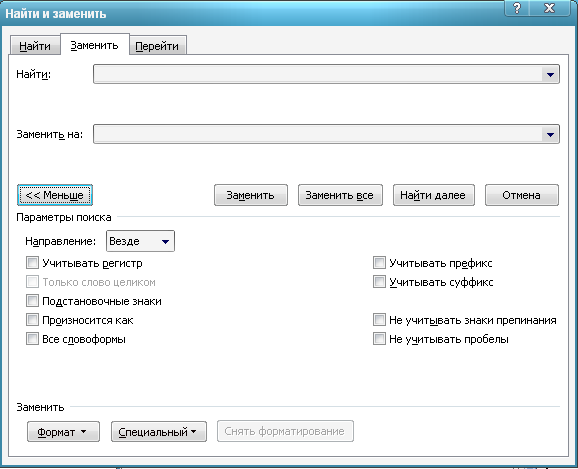Click the Заменить все button
Image resolution: width=578 pixels, height=469 pixels.
point(340,195)
